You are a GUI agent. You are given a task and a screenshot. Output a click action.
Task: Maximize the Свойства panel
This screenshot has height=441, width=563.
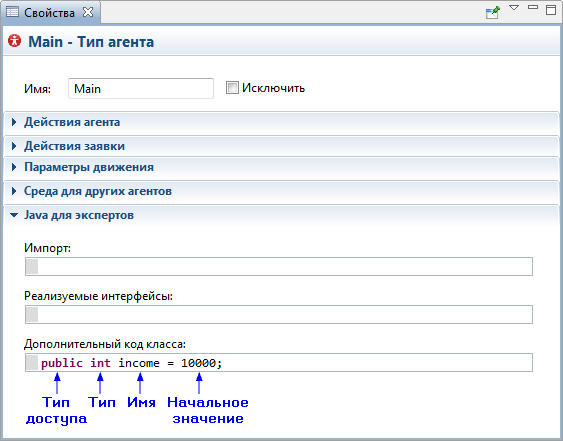(550, 10)
